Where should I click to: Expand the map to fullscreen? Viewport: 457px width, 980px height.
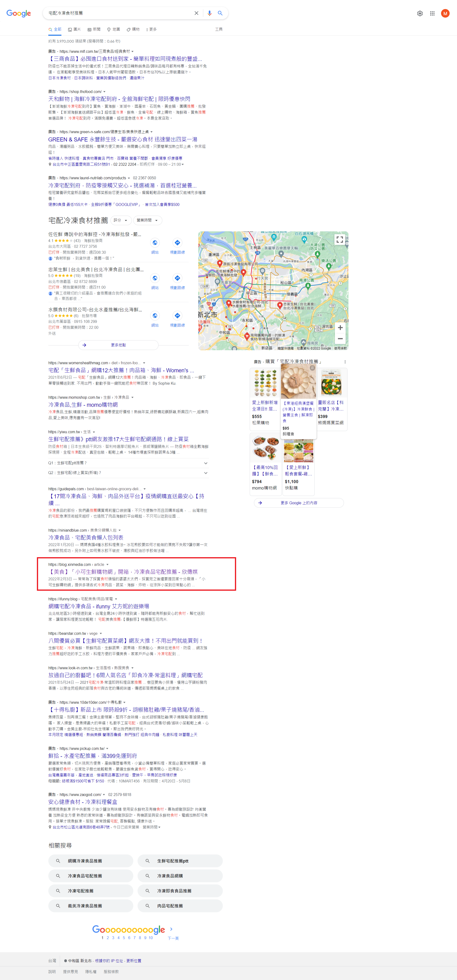pyautogui.click(x=340, y=239)
